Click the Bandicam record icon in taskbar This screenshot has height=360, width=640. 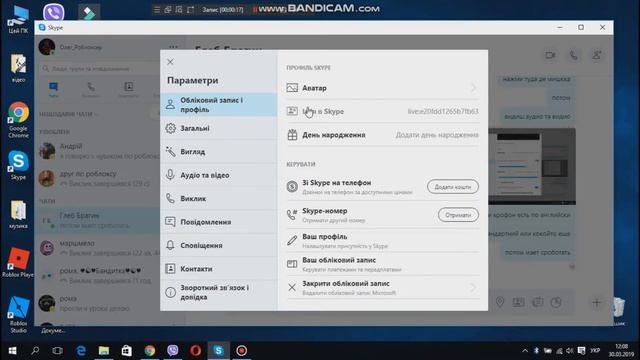(x=242, y=351)
